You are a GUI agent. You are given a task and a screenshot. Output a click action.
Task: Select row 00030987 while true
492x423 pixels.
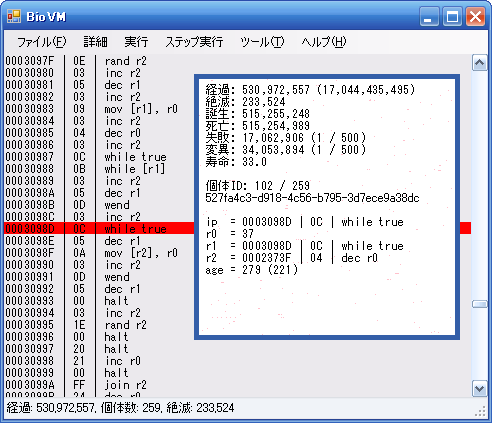[x=99, y=157]
